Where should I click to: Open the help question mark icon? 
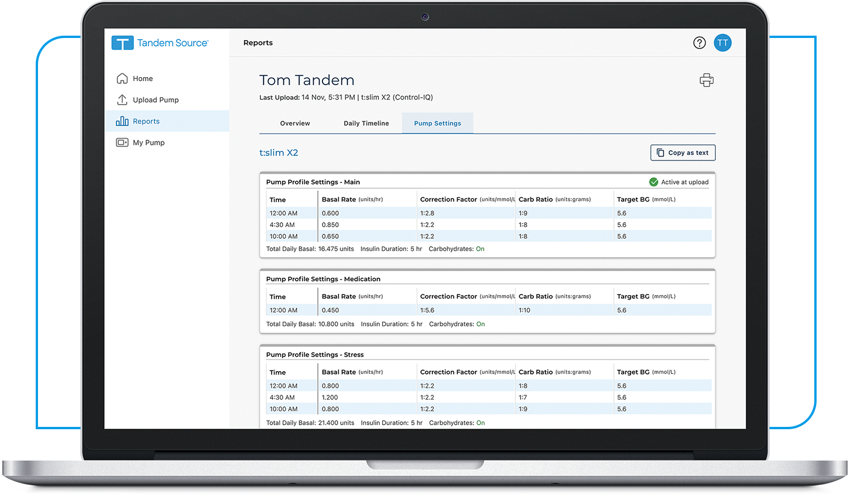(699, 43)
